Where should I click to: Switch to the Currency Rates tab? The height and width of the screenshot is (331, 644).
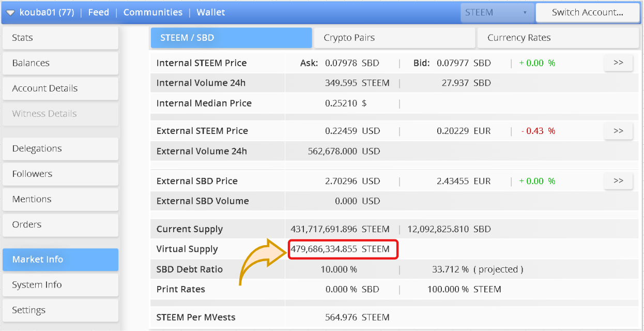click(558, 38)
